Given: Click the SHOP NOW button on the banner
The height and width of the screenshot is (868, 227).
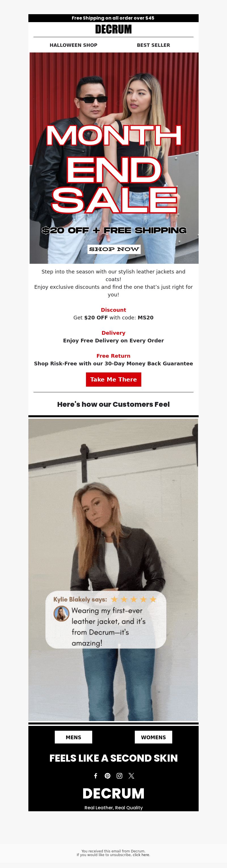Looking at the screenshot, I should [x=114, y=249].
